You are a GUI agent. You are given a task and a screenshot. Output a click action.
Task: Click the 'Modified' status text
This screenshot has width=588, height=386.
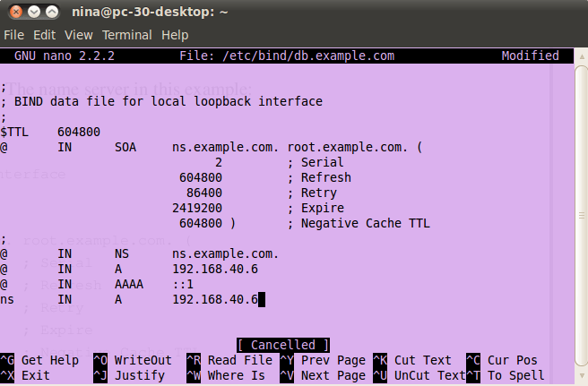point(531,56)
